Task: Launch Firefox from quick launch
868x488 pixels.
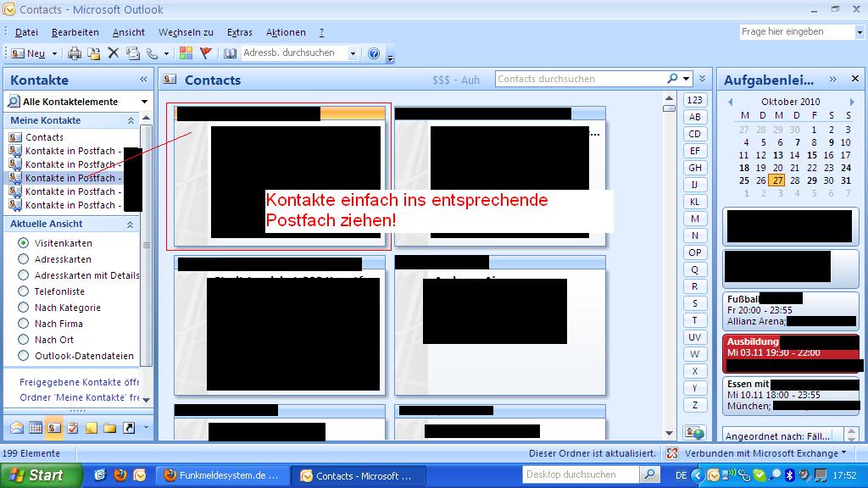Action: [120, 475]
